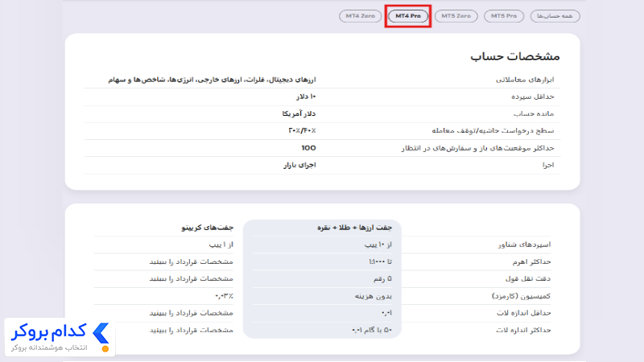This screenshot has height=362, width=644.
Task: Click the ۵ رقم quote precision value
Action: 383,278
